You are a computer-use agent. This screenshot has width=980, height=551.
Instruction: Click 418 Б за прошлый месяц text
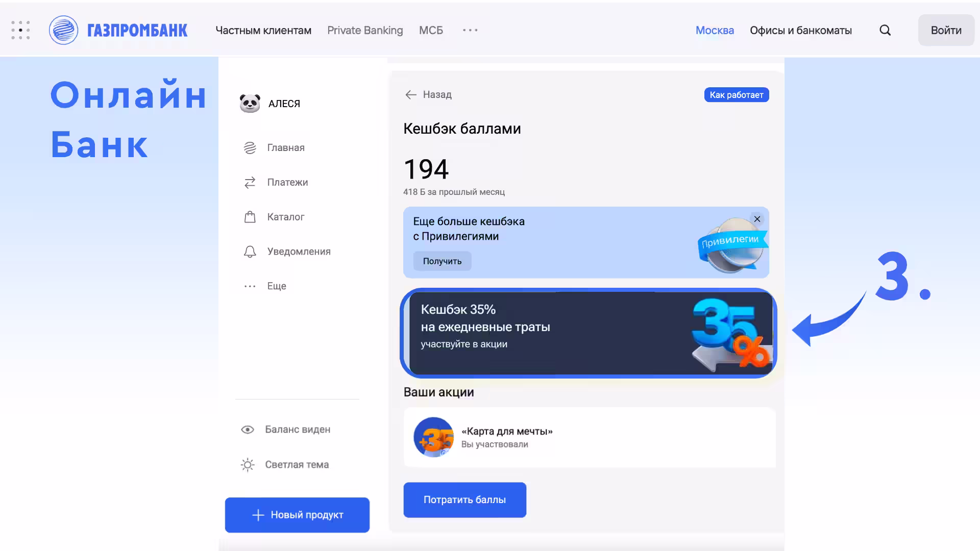(x=454, y=192)
